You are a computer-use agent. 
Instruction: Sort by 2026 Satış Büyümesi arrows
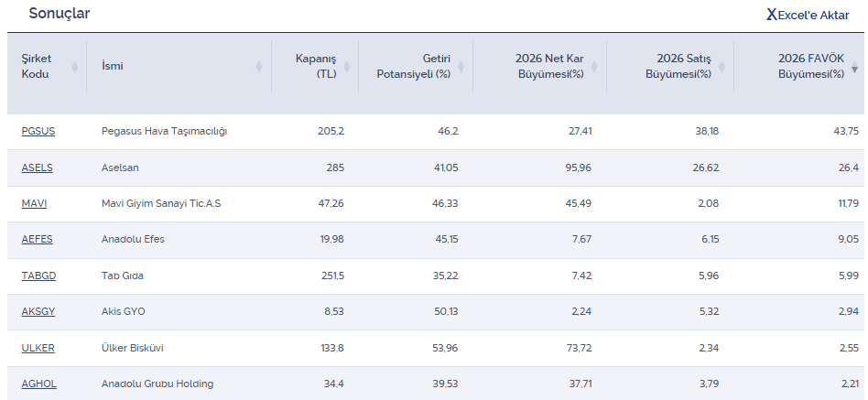click(722, 66)
